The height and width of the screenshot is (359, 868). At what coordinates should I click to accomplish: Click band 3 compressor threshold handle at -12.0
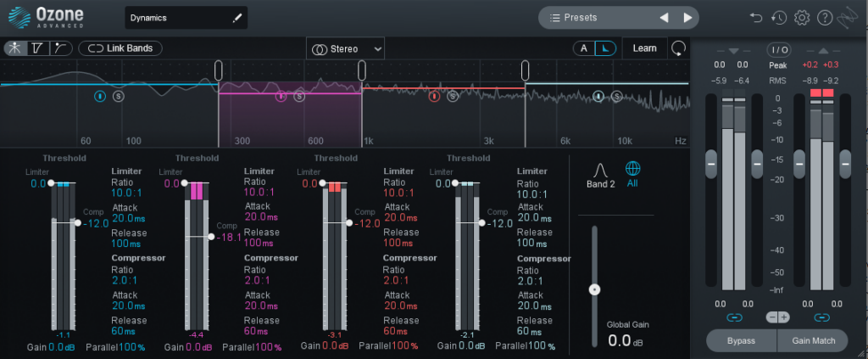point(348,222)
